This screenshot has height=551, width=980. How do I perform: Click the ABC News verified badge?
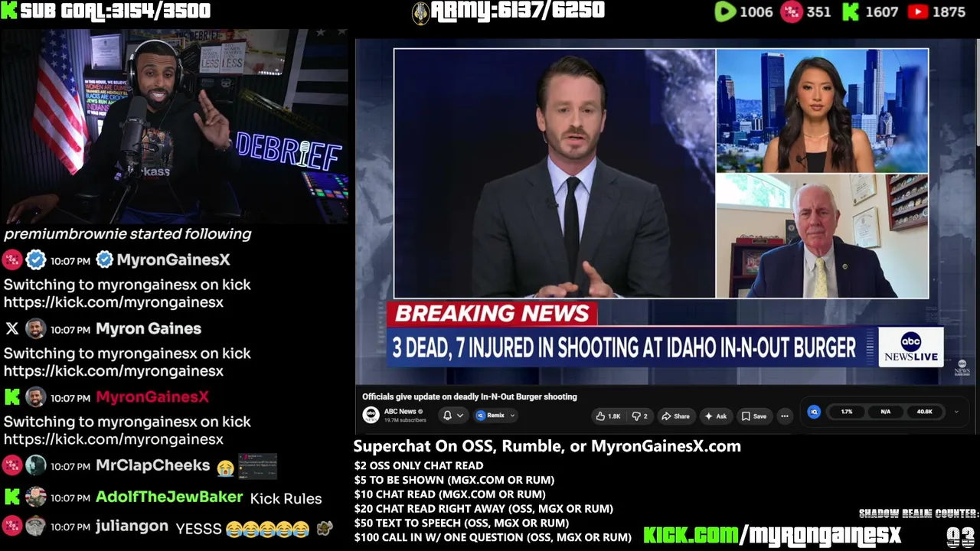coord(420,412)
